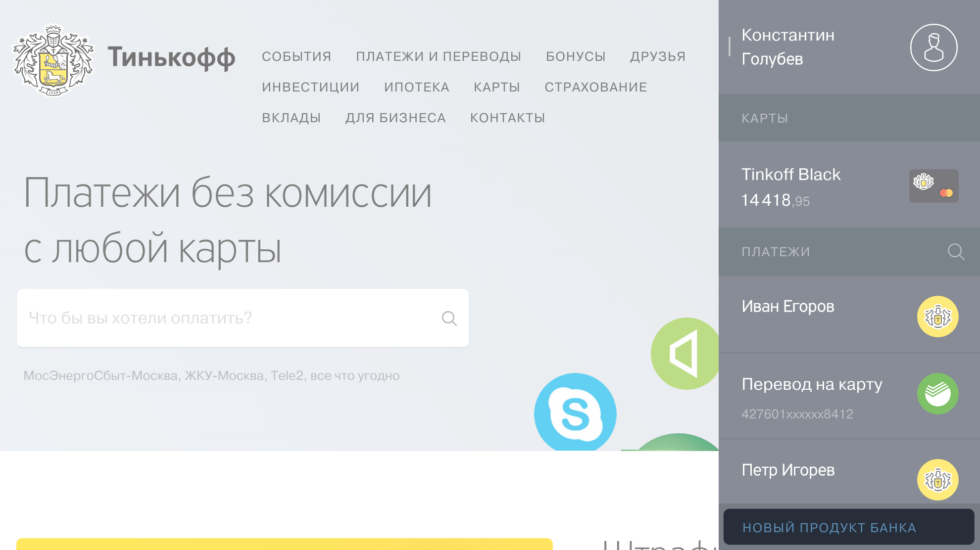Select the Петр Игорев payment entry
This screenshot has width=980, height=550.
click(x=849, y=471)
